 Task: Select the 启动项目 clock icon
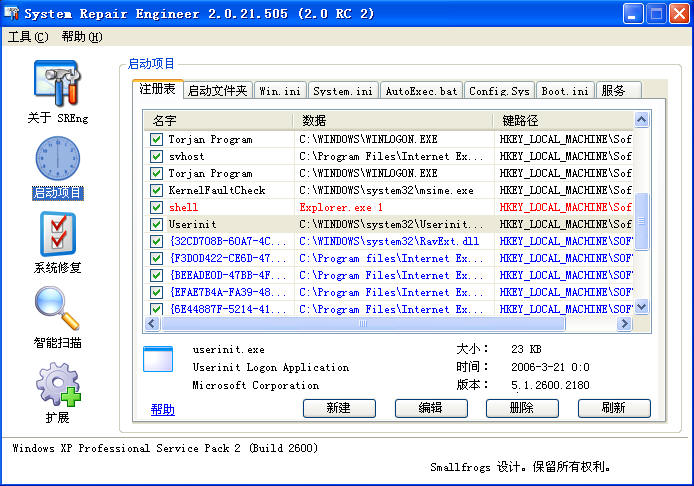58,158
